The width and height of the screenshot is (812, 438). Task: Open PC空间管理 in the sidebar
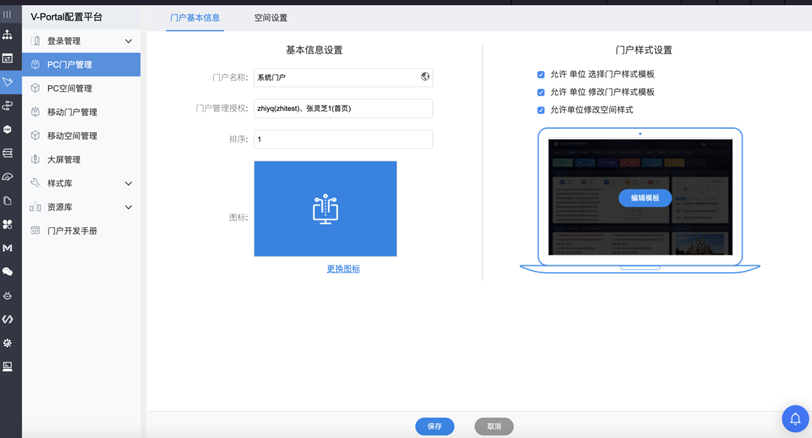[70, 88]
